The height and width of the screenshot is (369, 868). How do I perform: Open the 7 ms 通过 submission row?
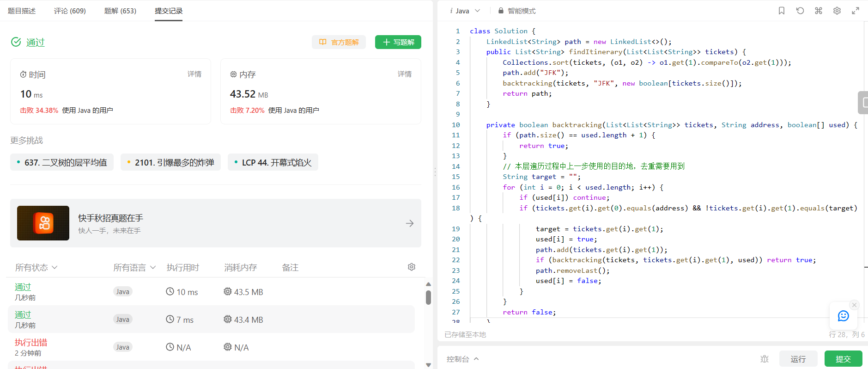tap(211, 319)
